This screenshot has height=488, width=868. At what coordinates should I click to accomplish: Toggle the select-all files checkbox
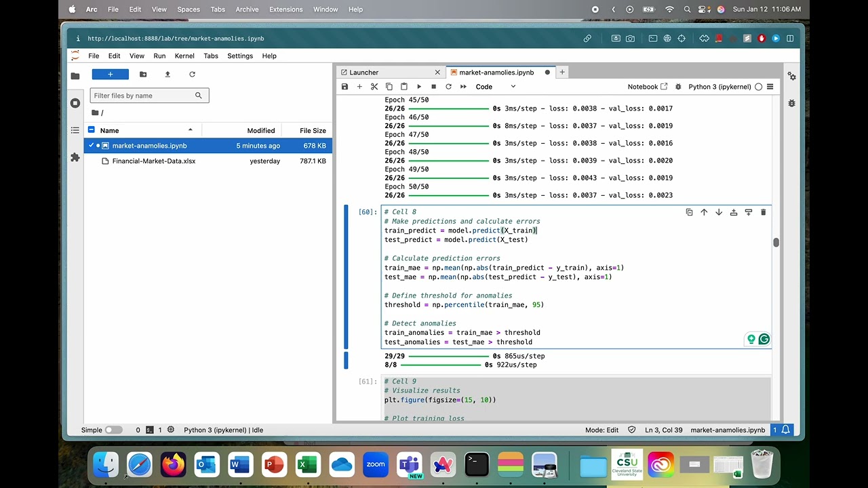91,130
